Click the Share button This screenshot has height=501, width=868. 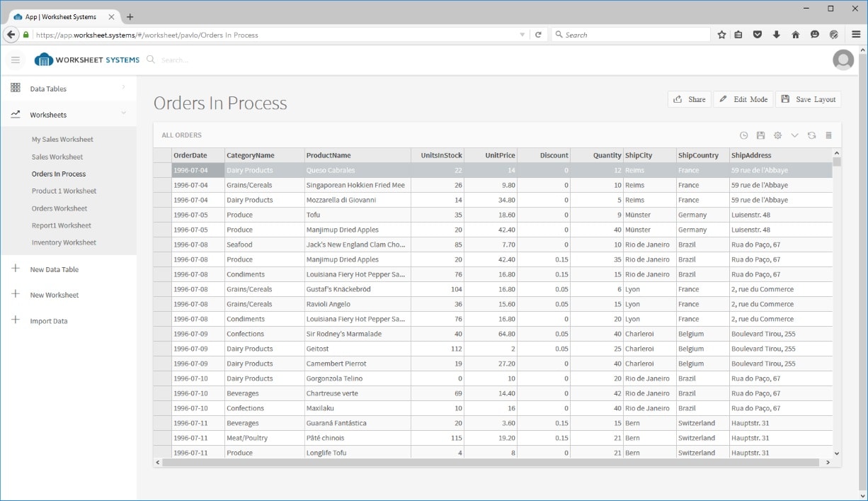[689, 99]
